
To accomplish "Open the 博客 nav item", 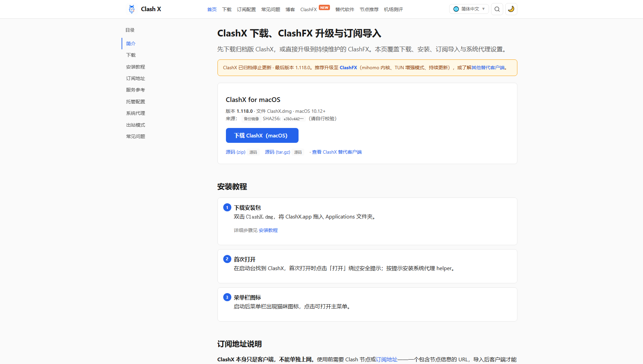I will [290, 9].
